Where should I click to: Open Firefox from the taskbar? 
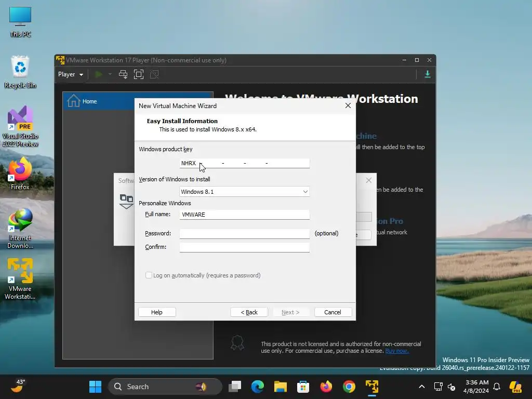pos(326,387)
